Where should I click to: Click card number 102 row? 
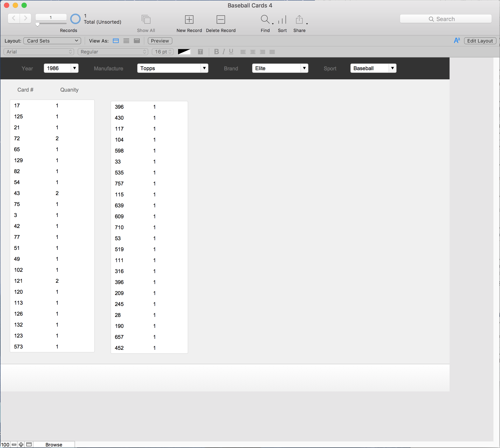pos(52,270)
